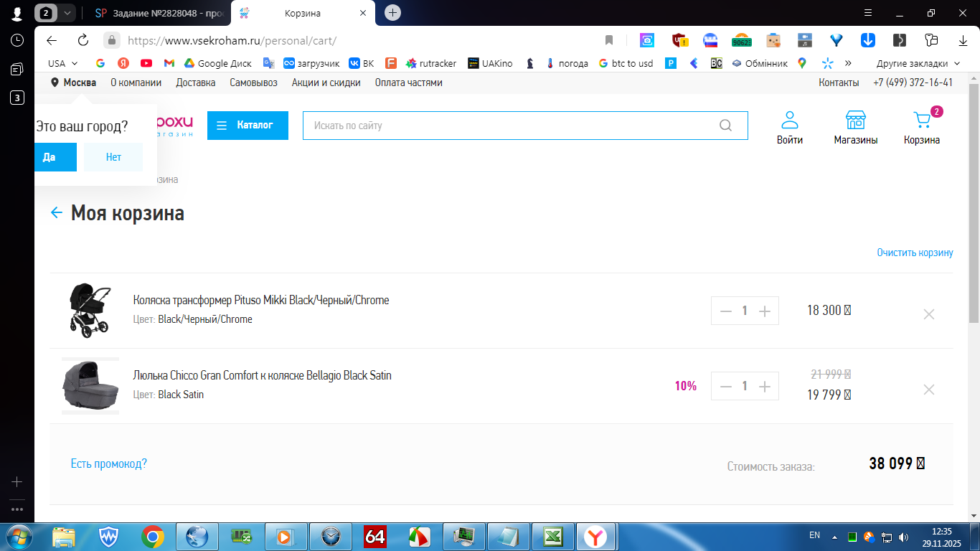Expand the USA bookmarks folder

(x=63, y=63)
